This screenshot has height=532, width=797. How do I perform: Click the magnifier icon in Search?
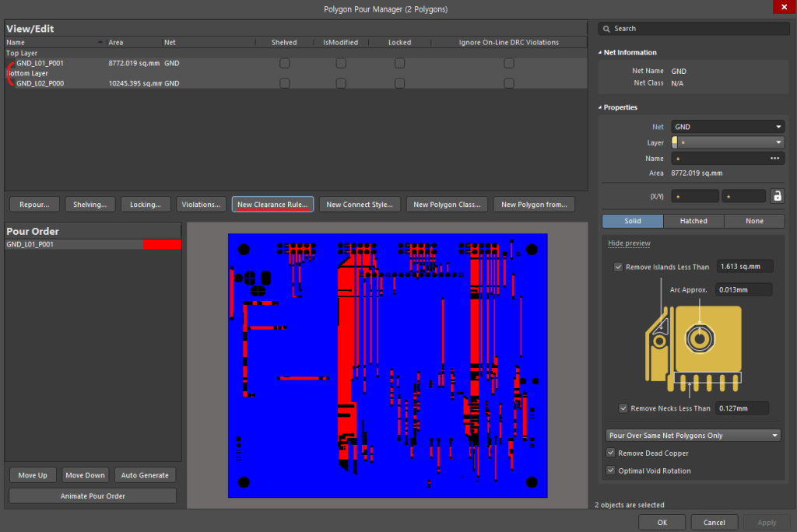click(606, 29)
